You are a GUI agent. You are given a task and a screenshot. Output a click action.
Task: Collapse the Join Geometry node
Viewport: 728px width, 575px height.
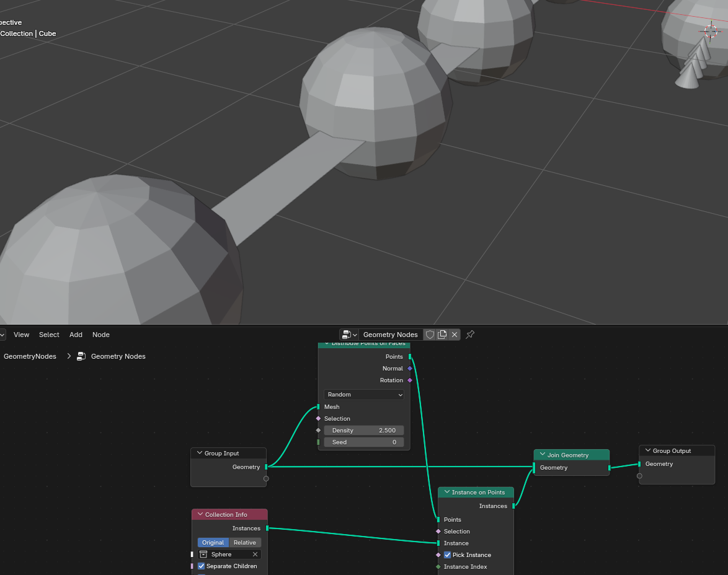tap(543, 455)
